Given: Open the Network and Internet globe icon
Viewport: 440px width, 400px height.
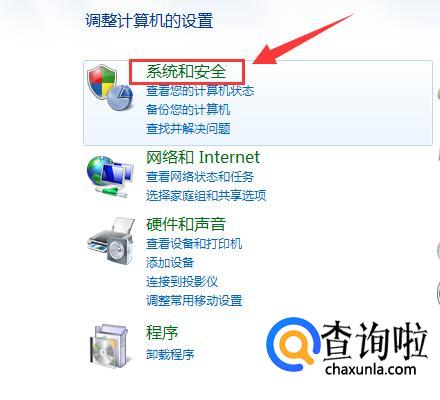Looking at the screenshot, I should 109,176.
